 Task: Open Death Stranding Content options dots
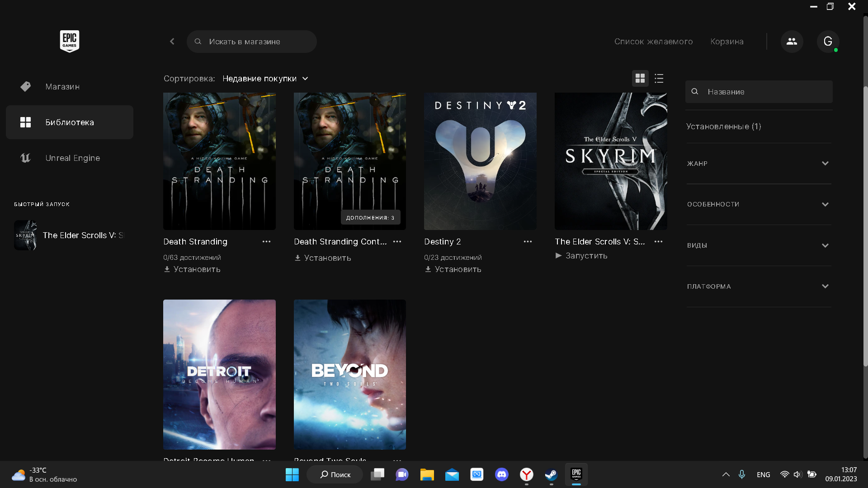pos(397,242)
